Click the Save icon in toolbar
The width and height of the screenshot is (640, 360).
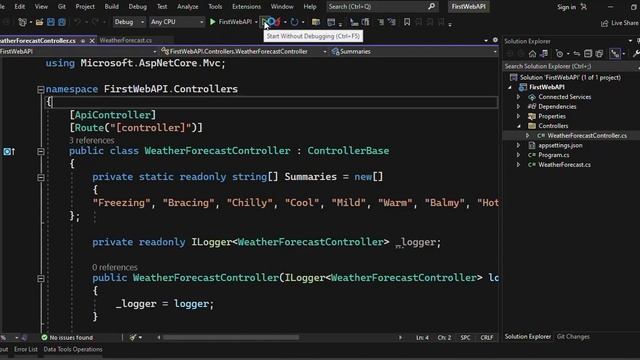[x=51, y=22]
